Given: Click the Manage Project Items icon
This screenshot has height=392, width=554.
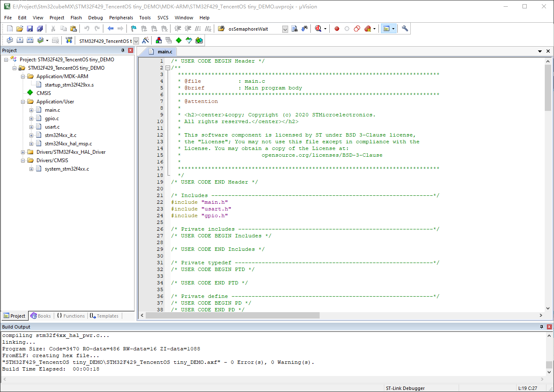Looking at the screenshot, I should (159, 40).
